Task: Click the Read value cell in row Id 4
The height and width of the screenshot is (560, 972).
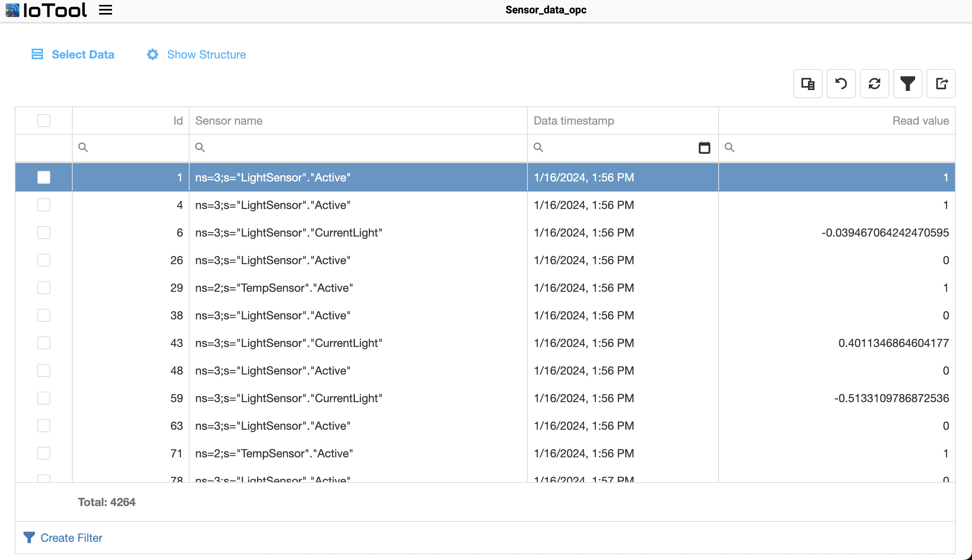Action: [x=837, y=205]
